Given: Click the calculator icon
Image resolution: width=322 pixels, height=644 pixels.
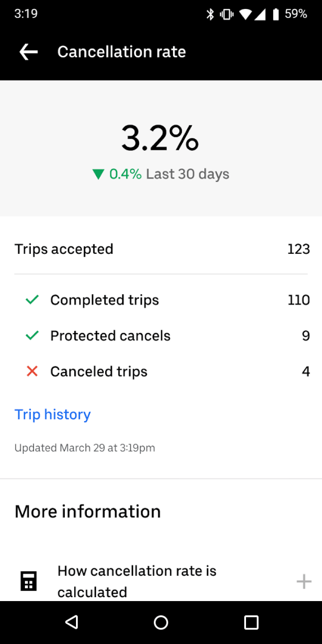Looking at the screenshot, I should click(29, 581).
